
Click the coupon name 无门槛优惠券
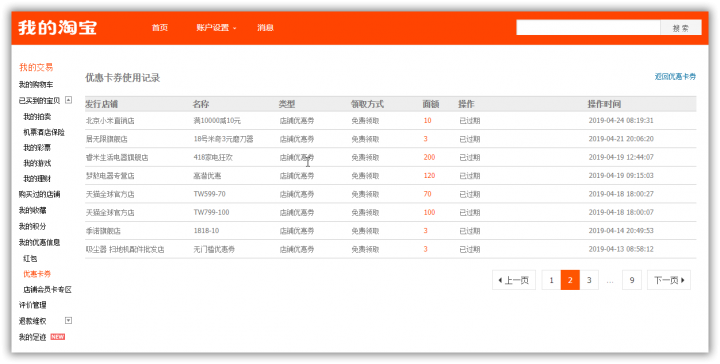(x=214, y=249)
